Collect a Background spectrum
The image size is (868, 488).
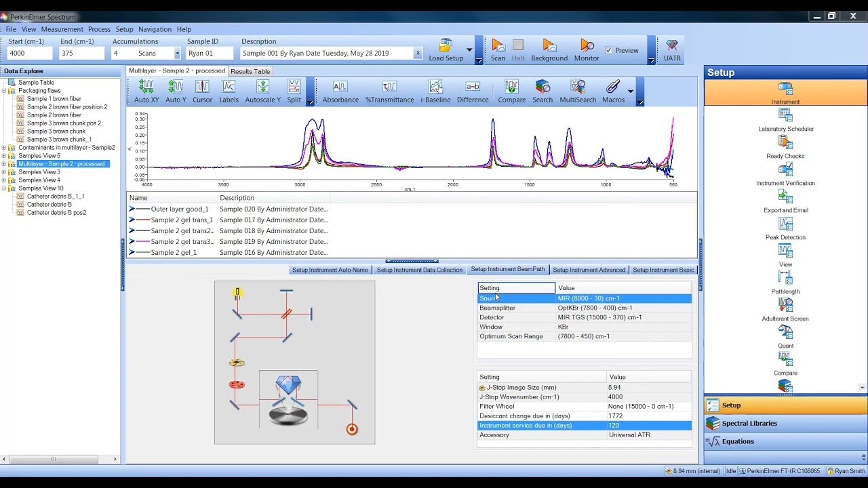point(549,50)
